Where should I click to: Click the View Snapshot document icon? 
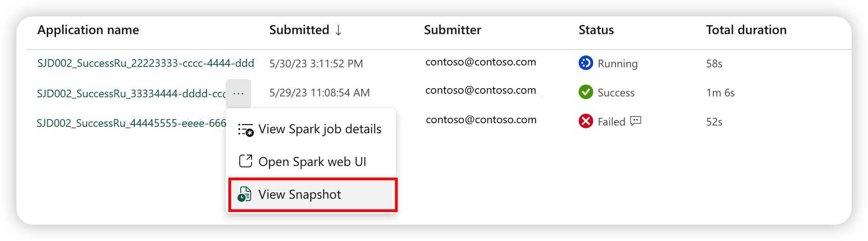click(245, 194)
